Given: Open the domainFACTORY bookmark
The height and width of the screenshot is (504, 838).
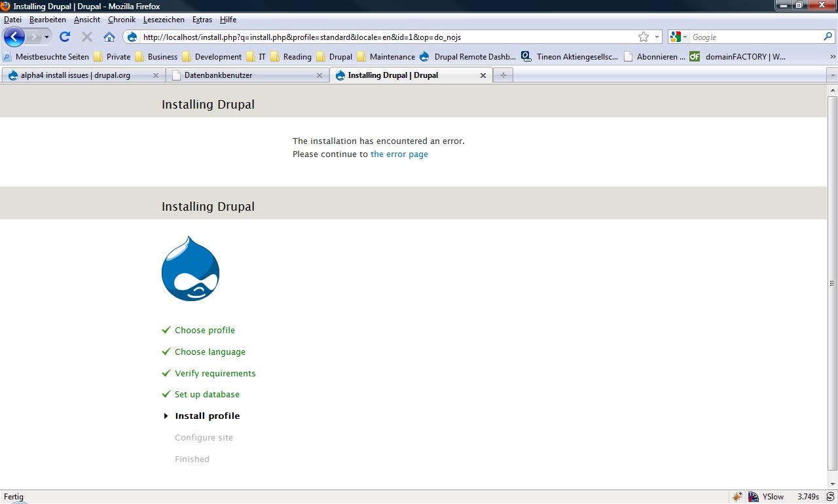Looking at the screenshot, I should 737,57.
